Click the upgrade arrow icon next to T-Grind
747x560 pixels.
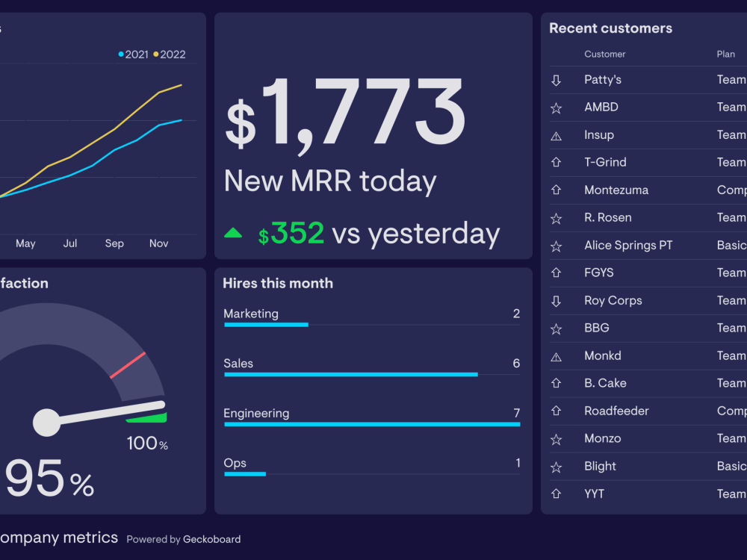(556, 162)
